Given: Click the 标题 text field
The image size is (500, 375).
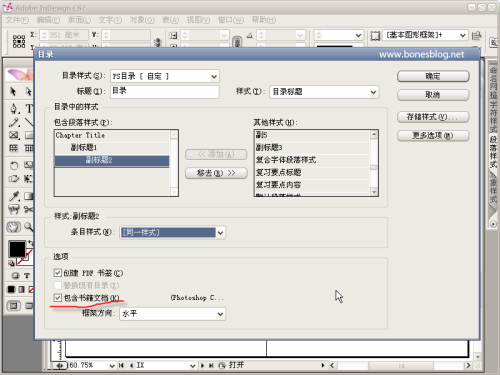Looking at the screenshot, I should pos(165,92).
